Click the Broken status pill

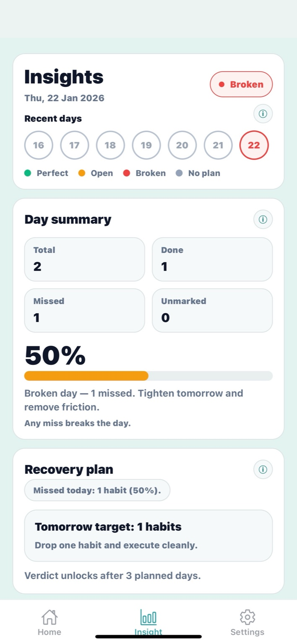(x=241, y=84)
